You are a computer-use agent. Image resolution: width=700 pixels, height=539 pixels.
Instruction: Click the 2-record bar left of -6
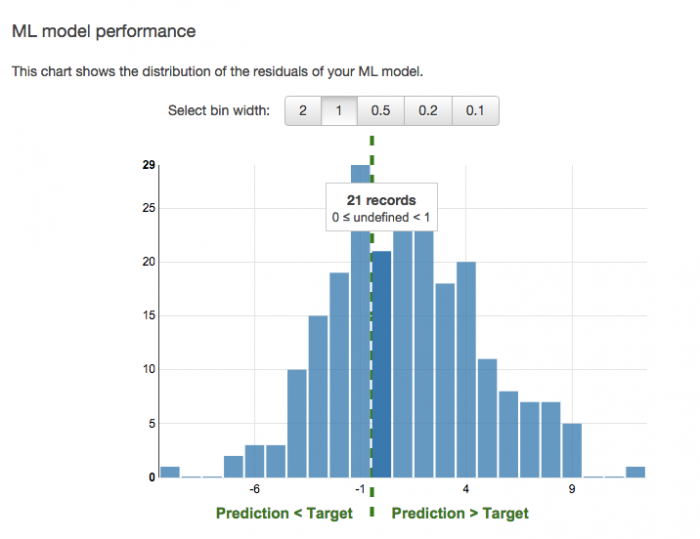(x=233, y=467)
